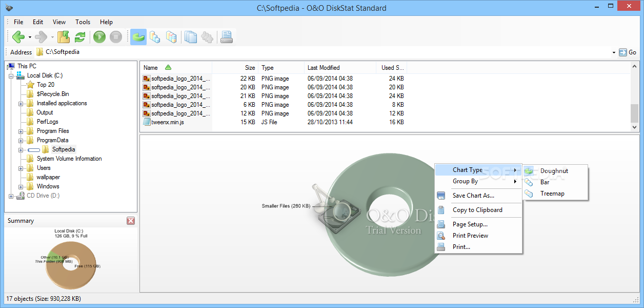Select the PerfLogs folder
This screenshot has height=308, width=644.
coord(48,122)
